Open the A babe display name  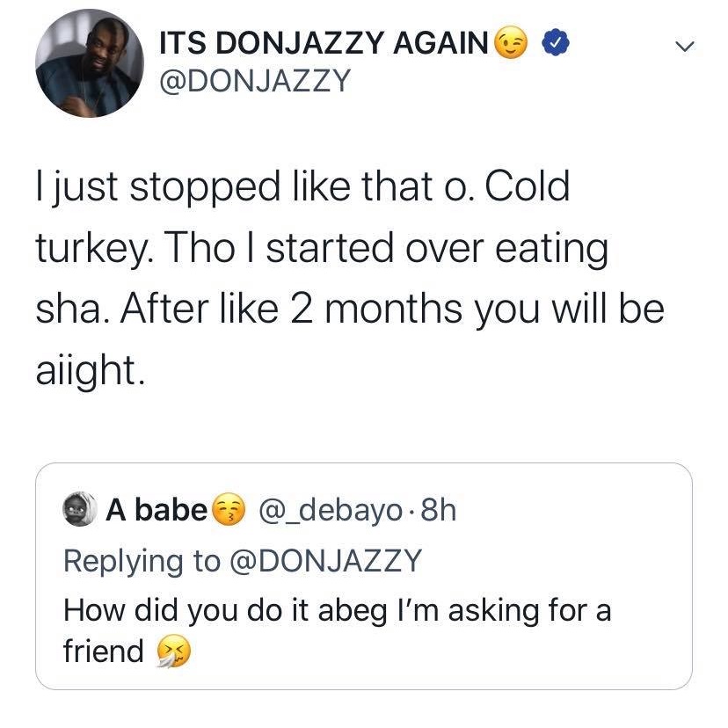(x=157, y=511)
